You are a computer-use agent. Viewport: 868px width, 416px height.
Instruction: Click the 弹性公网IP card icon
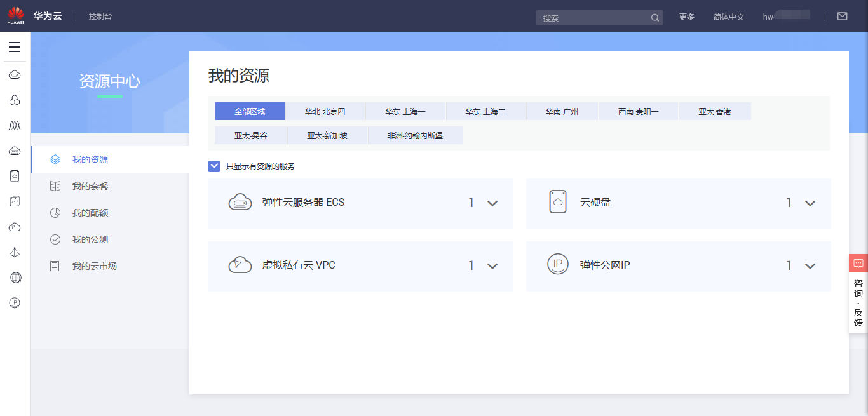(558, 264)
